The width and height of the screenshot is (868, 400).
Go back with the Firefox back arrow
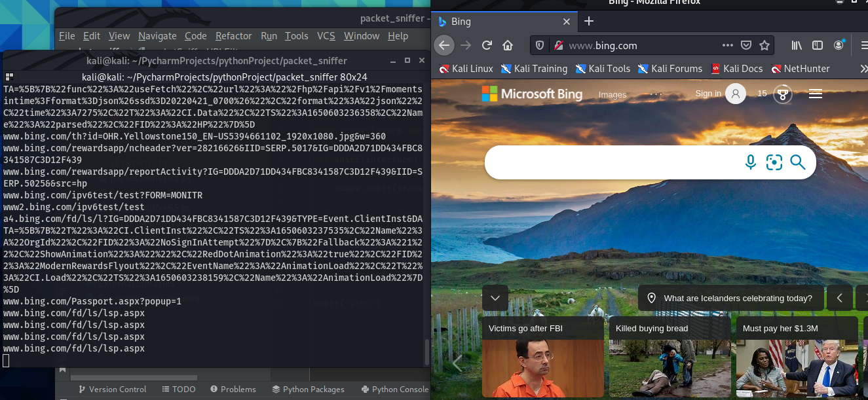(x=444, y=45)
